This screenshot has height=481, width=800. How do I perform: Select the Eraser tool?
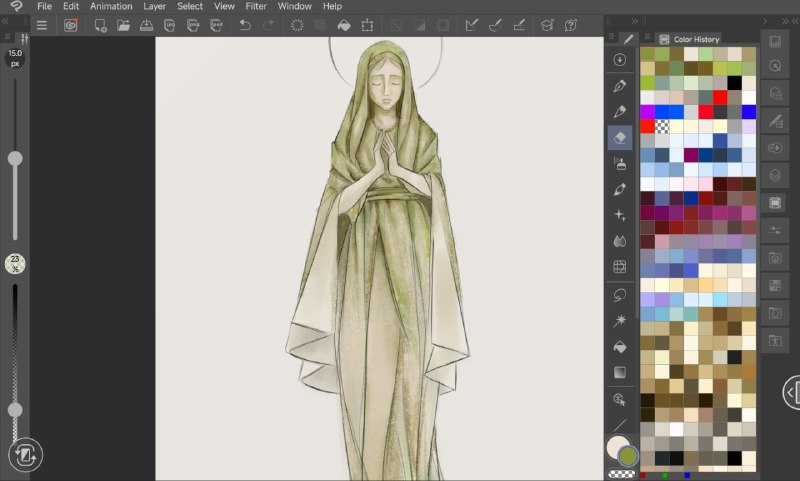[620, 138]
